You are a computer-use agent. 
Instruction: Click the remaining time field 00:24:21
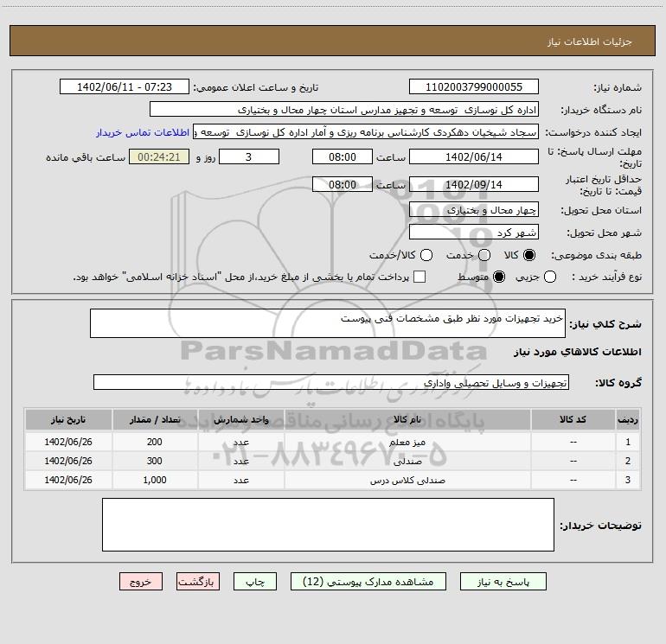(159, 156)
